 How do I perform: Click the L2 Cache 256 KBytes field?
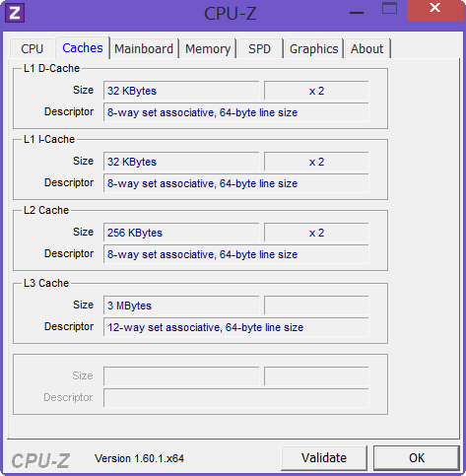coord(181,233)
